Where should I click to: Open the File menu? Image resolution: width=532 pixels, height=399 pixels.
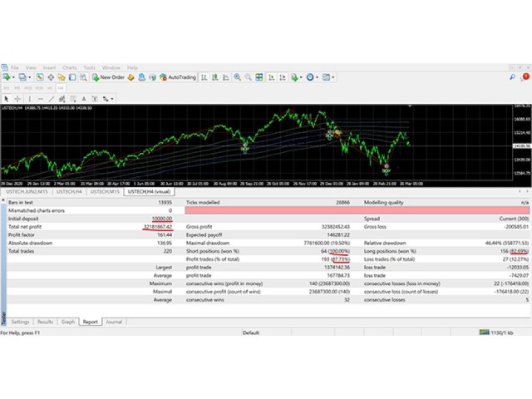tap(15, 67)
